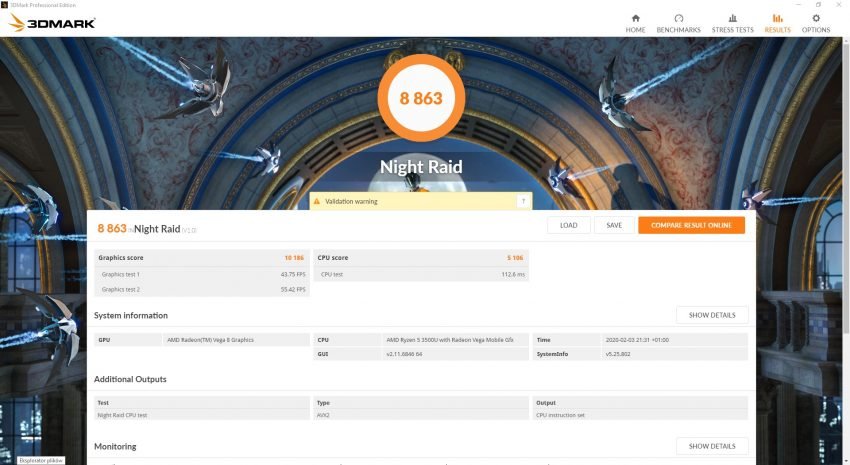Viewport: 850px width, 465px height.
Task: Click the Time value 2020-02-03 21:31
Action: 637,340
